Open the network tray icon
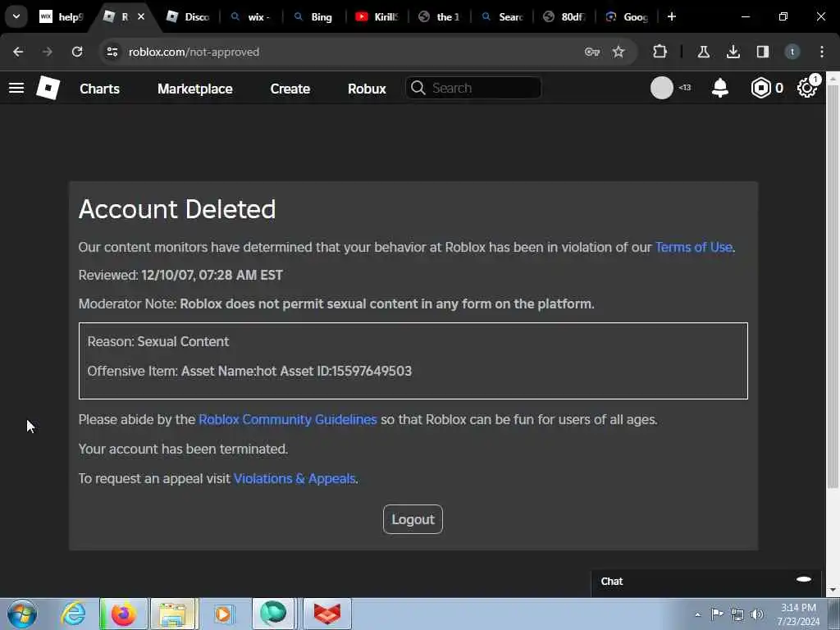 pyautogui.click(x=737, y=614)
